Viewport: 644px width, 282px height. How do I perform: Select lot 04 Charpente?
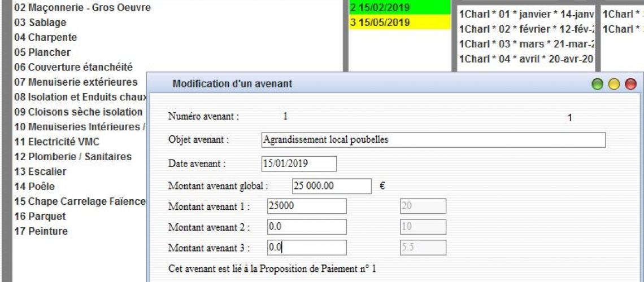(x=46, y=37)
